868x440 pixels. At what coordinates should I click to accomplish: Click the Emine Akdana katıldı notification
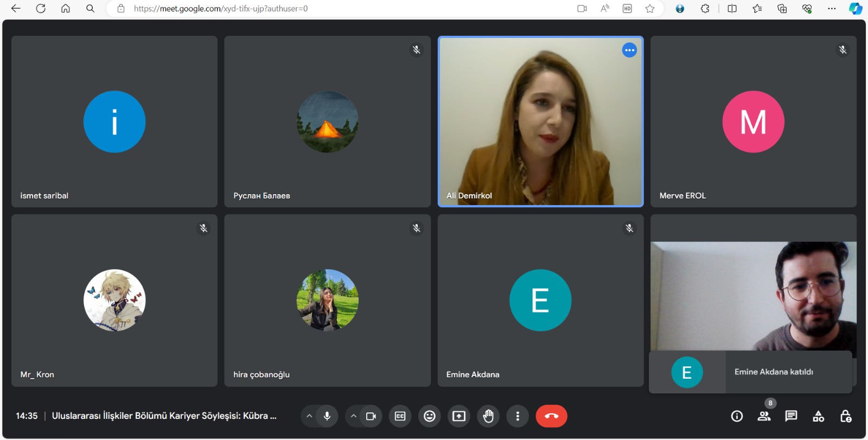click(750, 372)
